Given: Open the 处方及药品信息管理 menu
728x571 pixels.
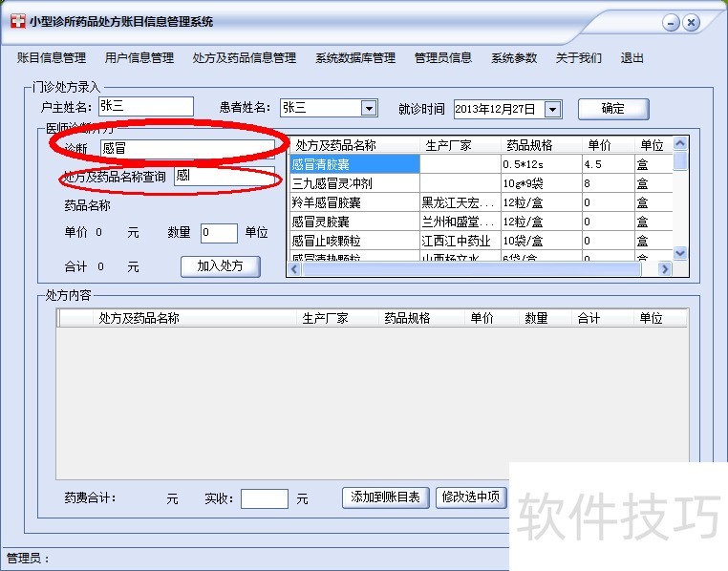Looking at the screenshot, I should (x=245, y=58).
